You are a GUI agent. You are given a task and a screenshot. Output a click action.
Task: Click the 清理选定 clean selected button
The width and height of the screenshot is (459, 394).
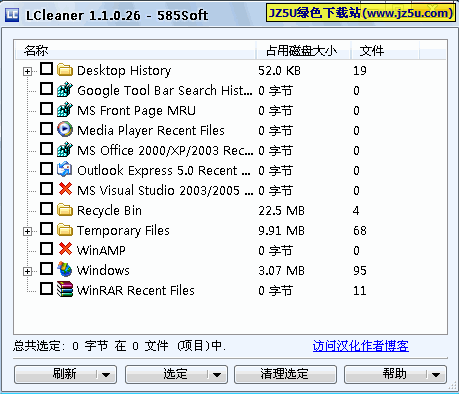(285, 374)
